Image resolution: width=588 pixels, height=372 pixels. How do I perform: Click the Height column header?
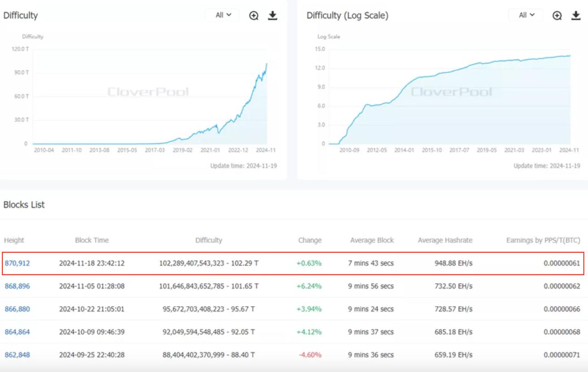pyautogui.click(x=14, y=240)
